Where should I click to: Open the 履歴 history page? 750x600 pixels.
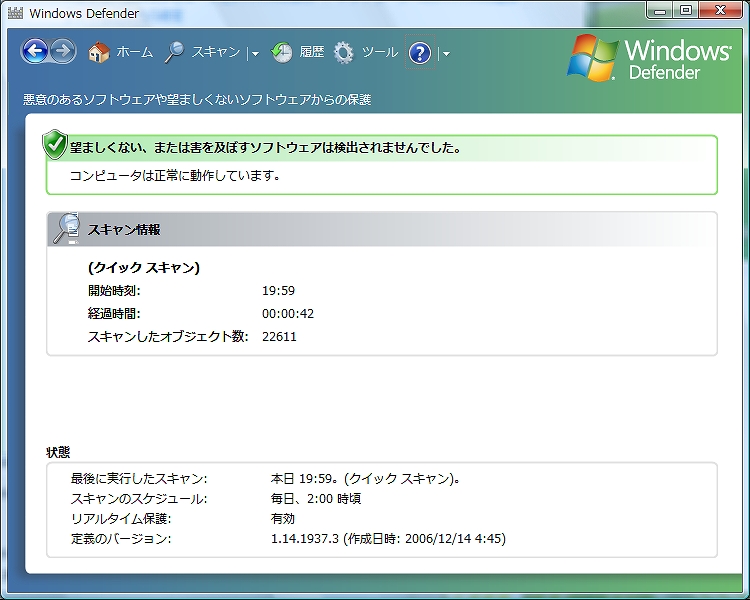coord(312,52)
